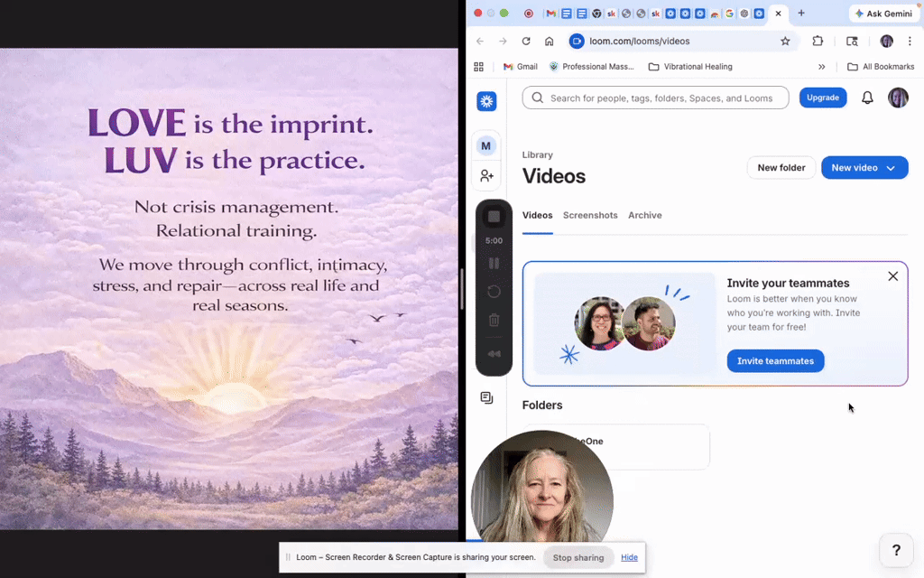The width and height of the screenshot is (924, 578).
Task: Click the LOVE is the imprint slide
Action: 228,288
